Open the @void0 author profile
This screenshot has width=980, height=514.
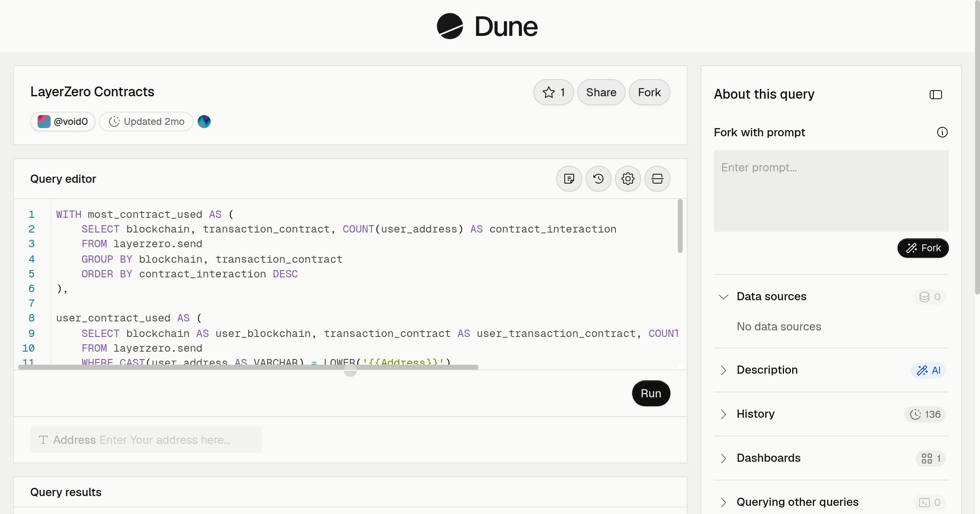pyautogui.click(x=63, y=122)
